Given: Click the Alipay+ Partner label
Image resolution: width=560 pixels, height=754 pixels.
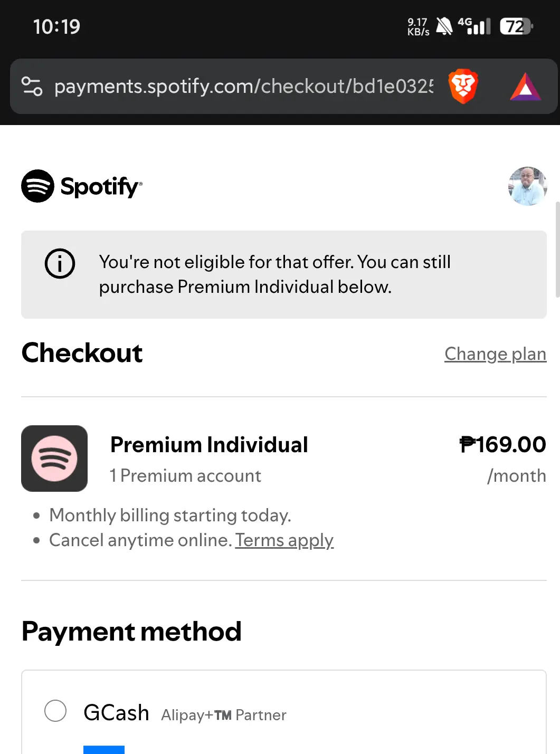Looking at the screenshot, I should pyautogui.click(x=224, y=715).
